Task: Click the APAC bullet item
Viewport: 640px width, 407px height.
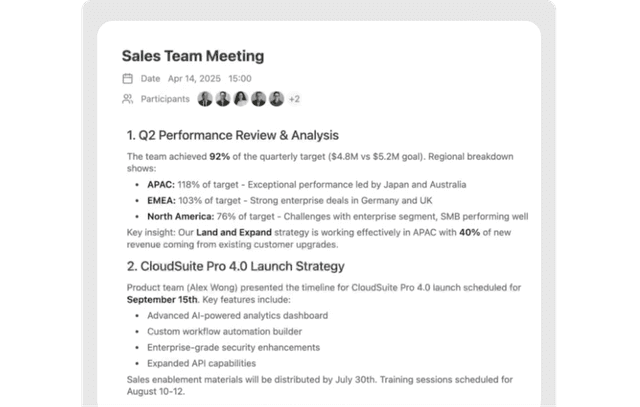Action: tap(307, 185)
